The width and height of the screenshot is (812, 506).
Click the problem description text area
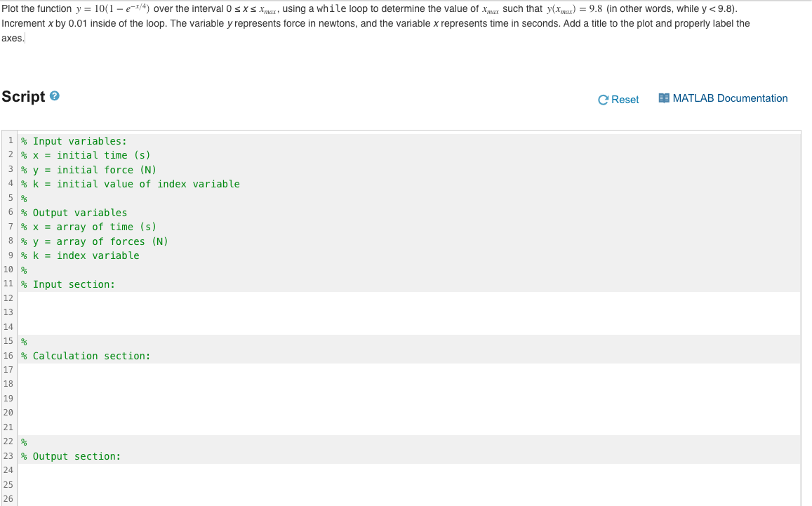[x=351, y=23]
